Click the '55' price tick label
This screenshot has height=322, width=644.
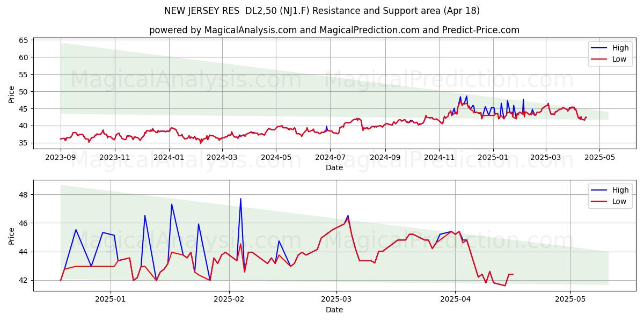pyautogui.click(x=24, y=75)
